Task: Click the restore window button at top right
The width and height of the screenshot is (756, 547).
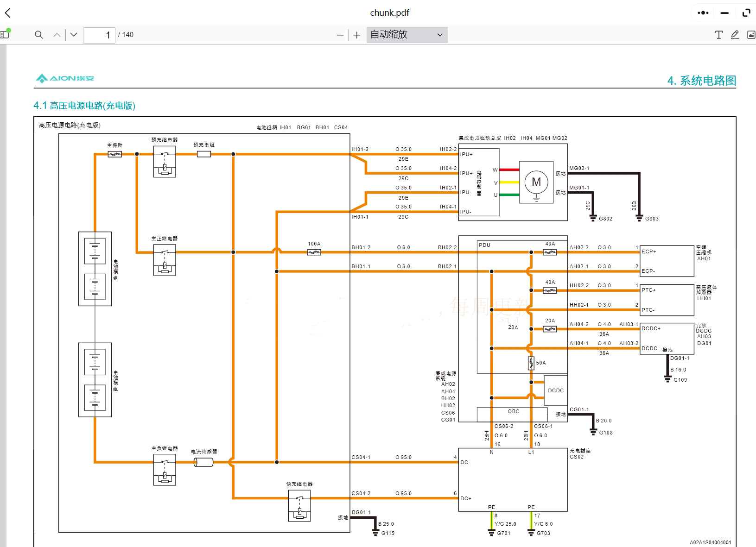Action: click(746, 13)
